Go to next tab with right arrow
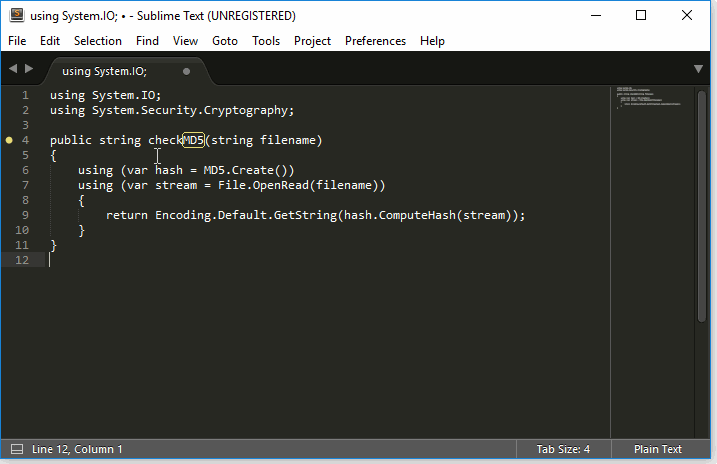Image resolution: width=717 pixels, height=464 pixels. [29, 69]
